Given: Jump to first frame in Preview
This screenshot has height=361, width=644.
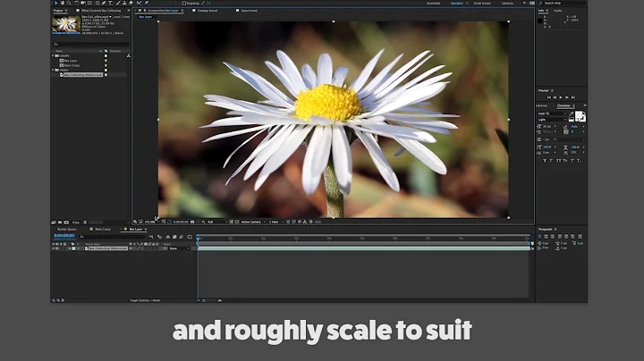Looking at the screenshot, I should 548,97.
